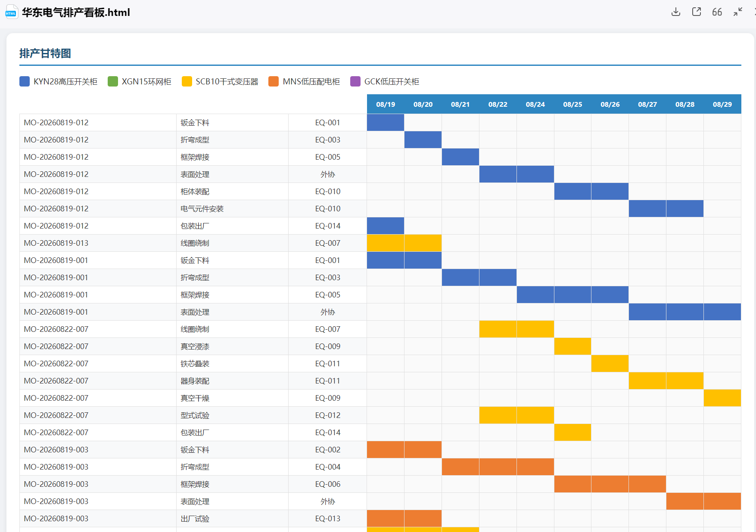Click the 柜体装配 process cell
Image resolution: width=756 pixels, height=532 pixels.
[x=233, y=192]
